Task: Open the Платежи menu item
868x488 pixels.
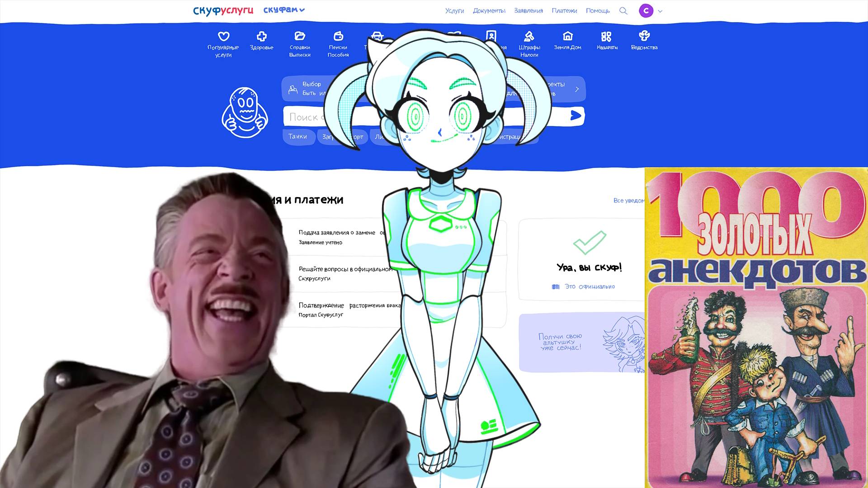Action: [564, 11]
